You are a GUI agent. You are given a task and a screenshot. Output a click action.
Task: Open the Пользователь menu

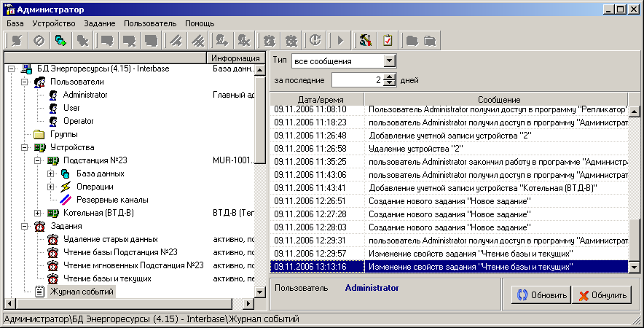coord(150,23)
